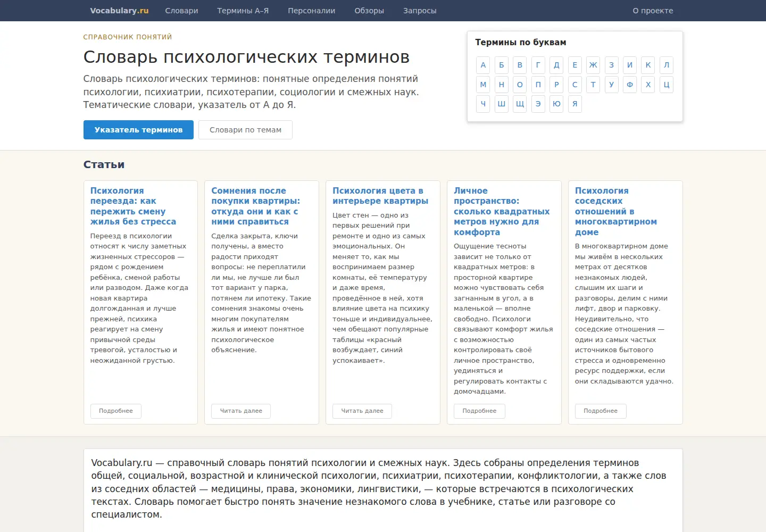Open terms starting with letter Ц

[667, 85]
